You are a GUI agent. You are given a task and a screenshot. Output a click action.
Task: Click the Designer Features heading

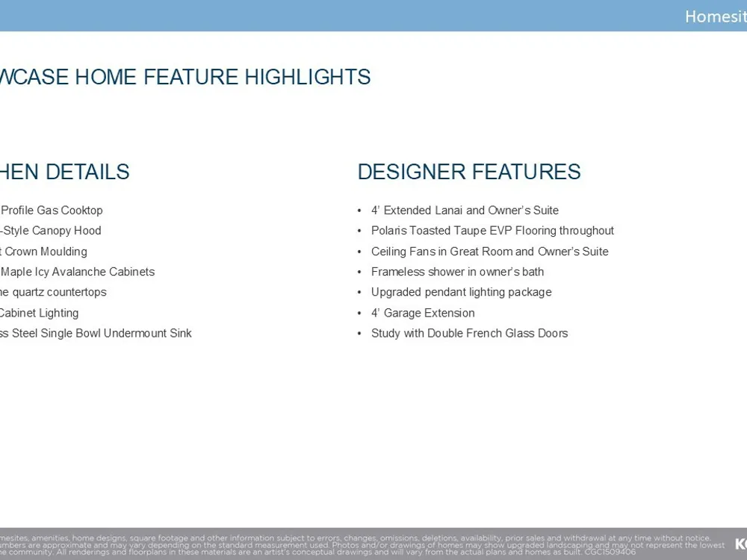468,172
